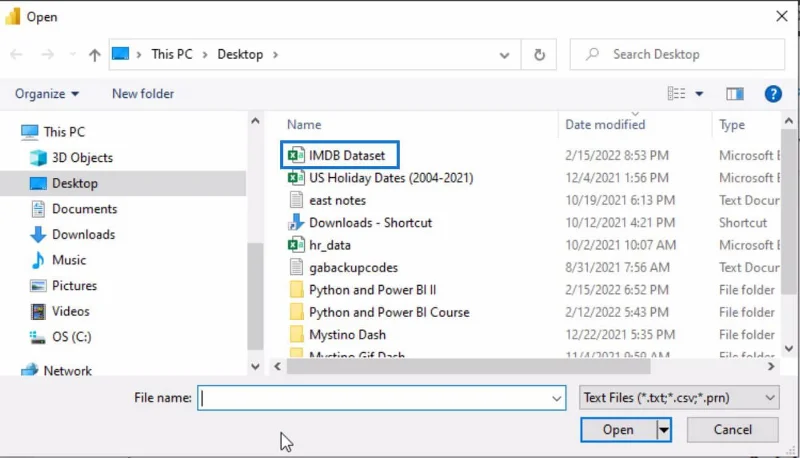Click Python and Power BI Course folder icon
Image resolution: width=800 pixels, height=458 pixels.
click(x=296, y=312)
